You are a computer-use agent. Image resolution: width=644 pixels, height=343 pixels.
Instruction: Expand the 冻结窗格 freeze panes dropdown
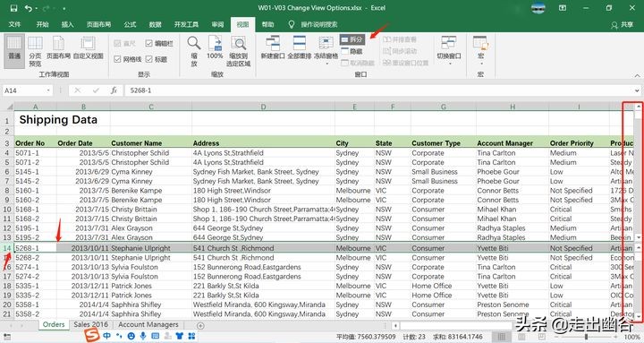pos(326,51)
